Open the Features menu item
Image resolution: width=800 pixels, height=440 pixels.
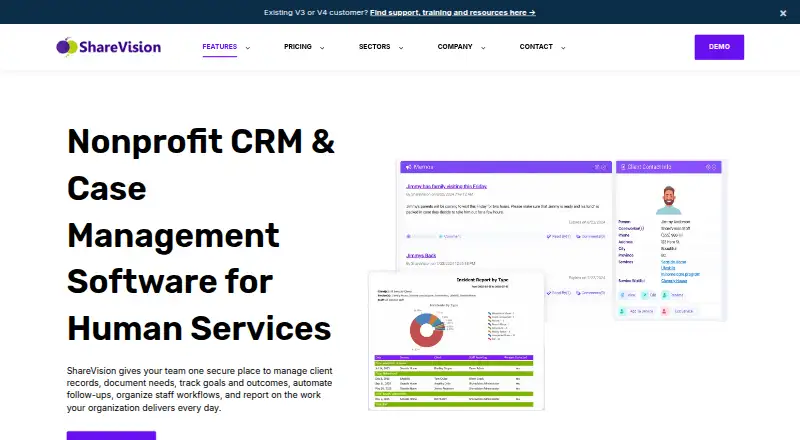coord(219,46)
